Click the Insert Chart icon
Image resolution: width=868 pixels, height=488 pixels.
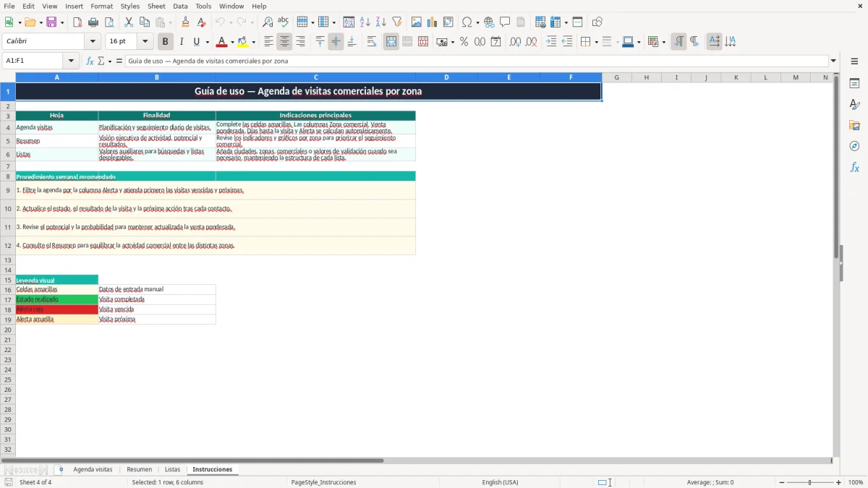click(x=433, y=22)
